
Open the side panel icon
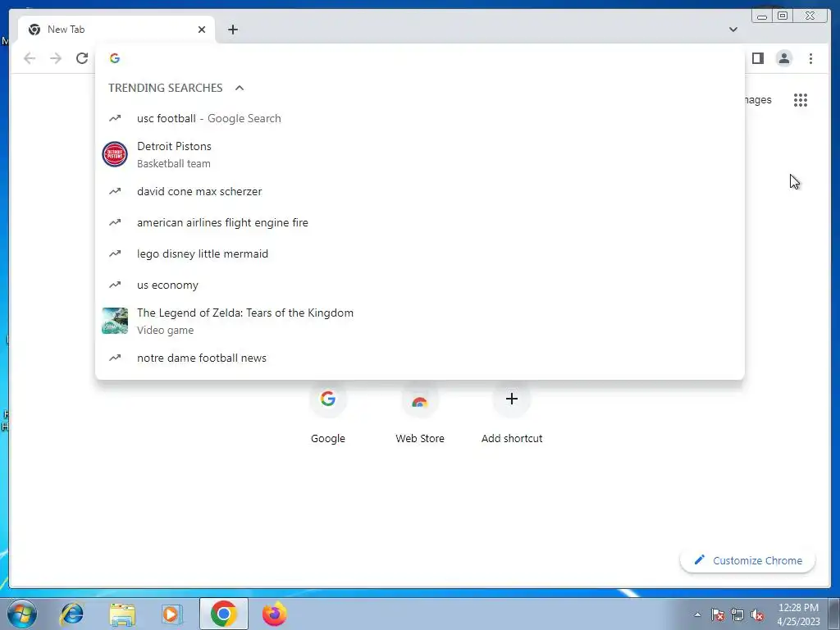pos(757,58)
